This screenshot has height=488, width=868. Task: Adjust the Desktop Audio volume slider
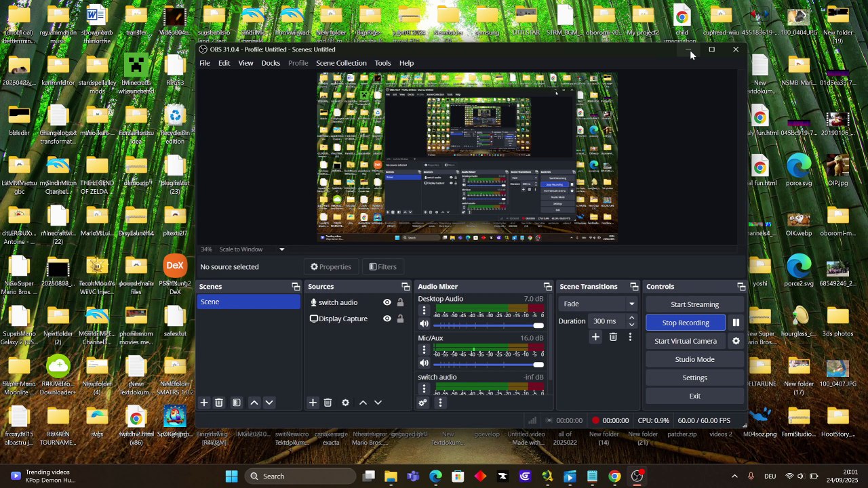(x=488, y=325)
